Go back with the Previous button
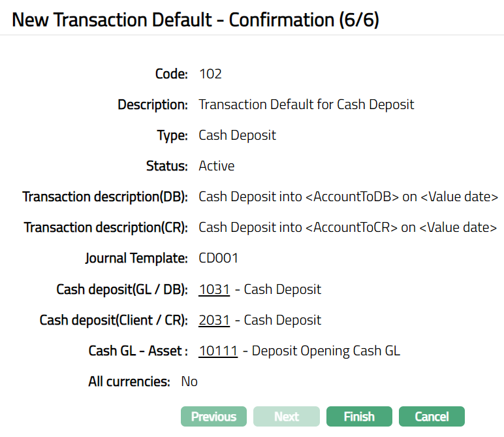This screenshot has height=437, width=504. 213,417
